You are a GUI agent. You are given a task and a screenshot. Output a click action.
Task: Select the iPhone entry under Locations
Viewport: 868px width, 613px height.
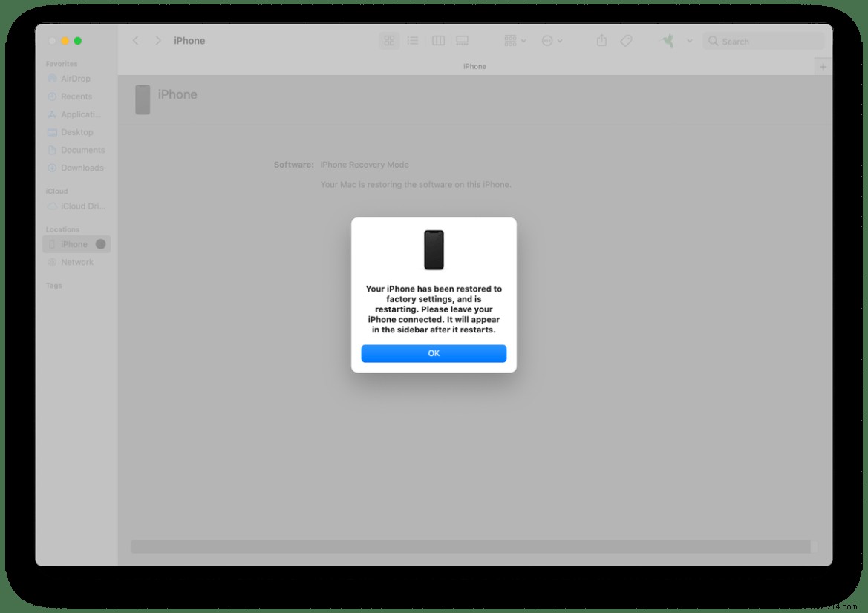coord(72,243)
